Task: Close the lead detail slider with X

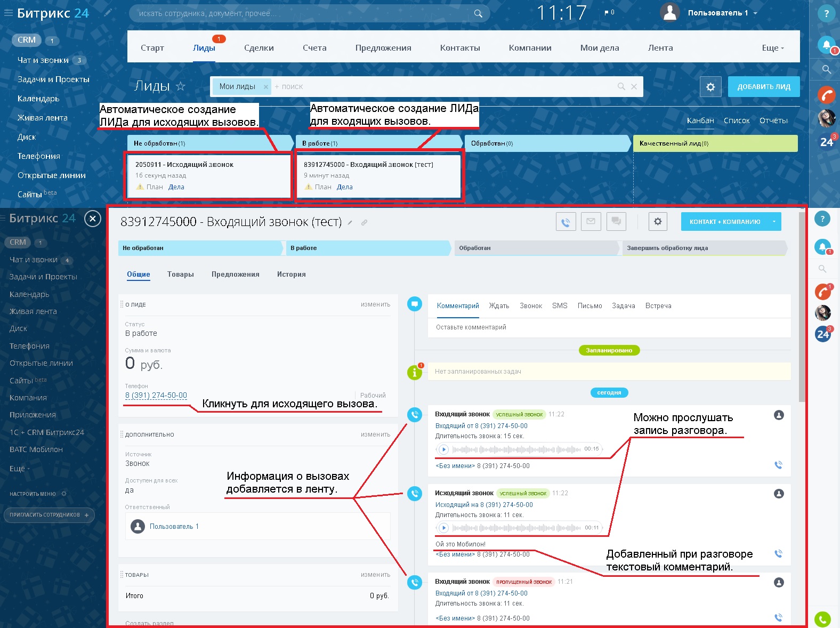Action: coord(93,219)
